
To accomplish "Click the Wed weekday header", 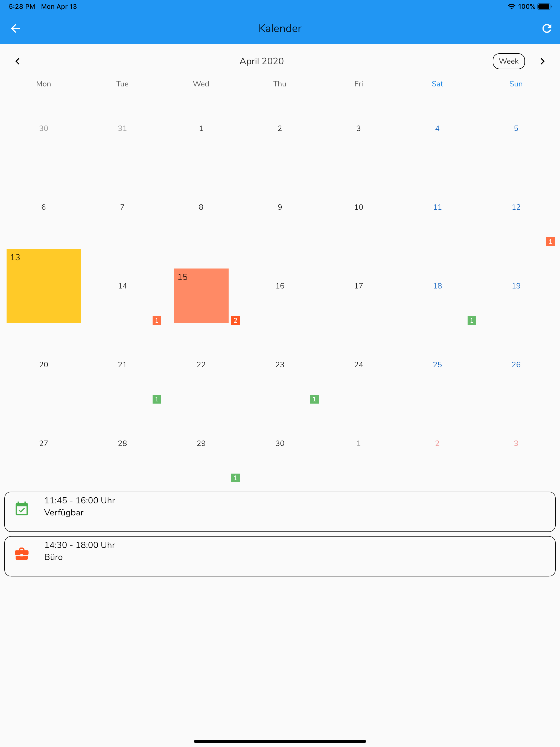I will click(x=201, y=84).
